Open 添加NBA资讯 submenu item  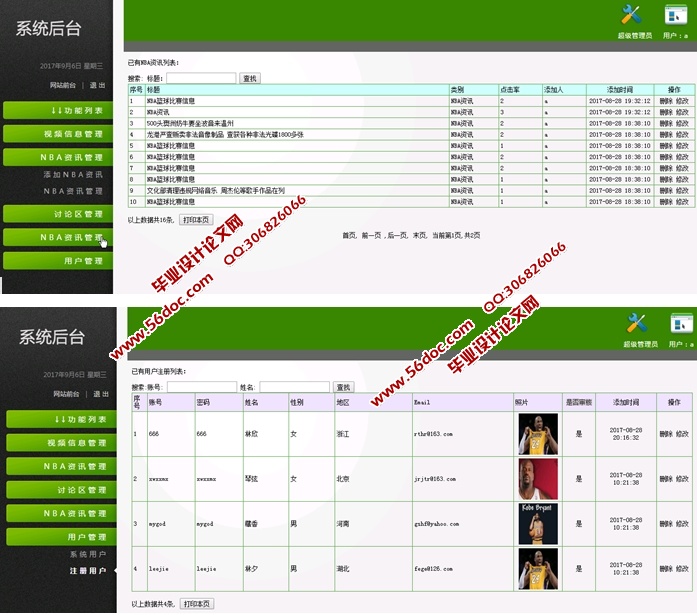(73, 174)
